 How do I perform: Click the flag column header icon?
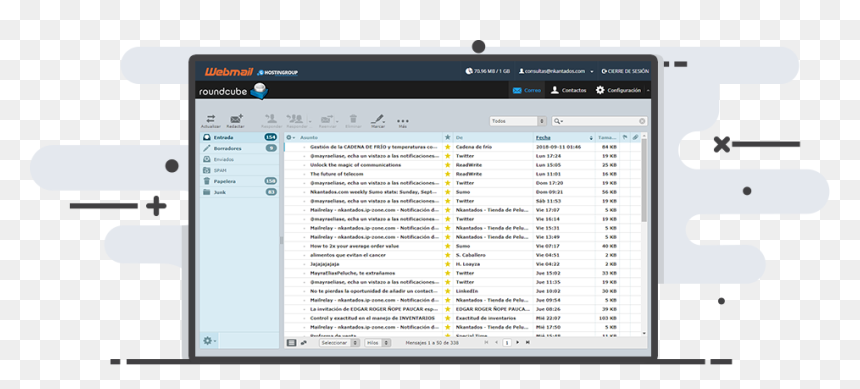[x=625, y=137]
